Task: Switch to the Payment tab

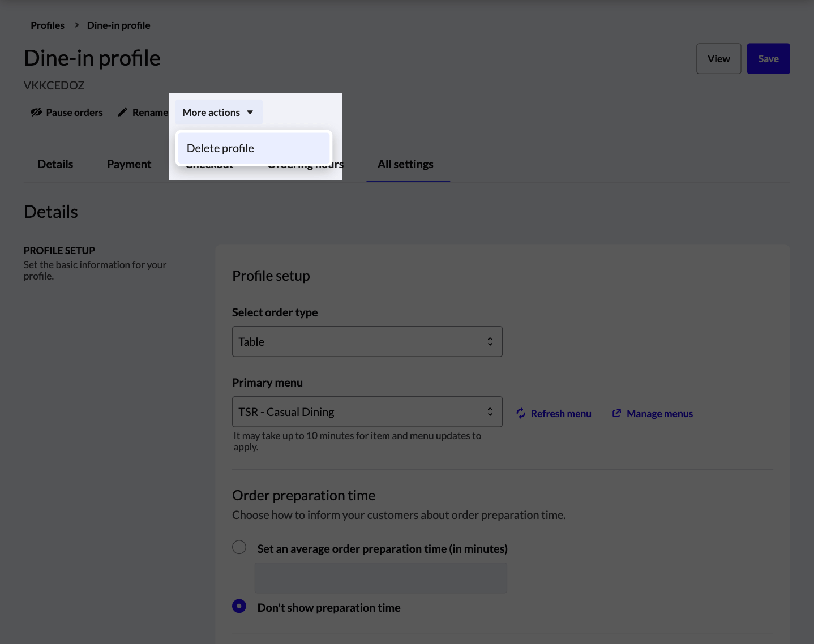Action: coord(128,164)
